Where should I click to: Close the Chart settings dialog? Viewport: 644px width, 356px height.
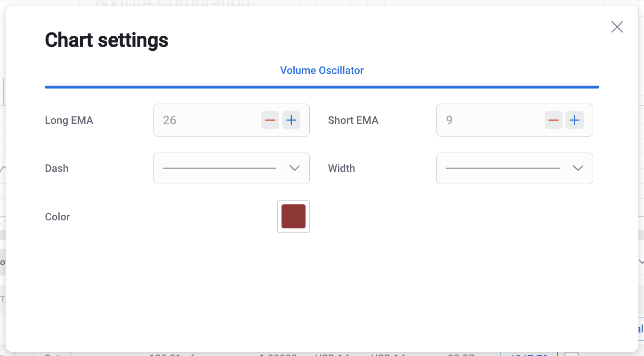point(617,27)
